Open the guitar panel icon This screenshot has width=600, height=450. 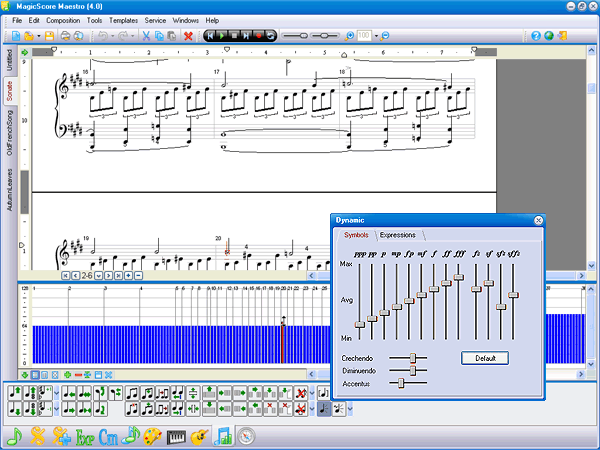199,436
